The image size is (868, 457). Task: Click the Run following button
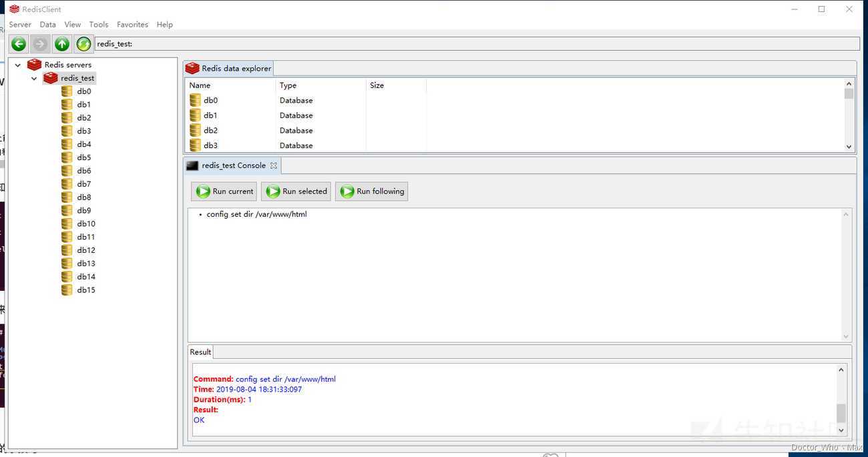[371, 191]
